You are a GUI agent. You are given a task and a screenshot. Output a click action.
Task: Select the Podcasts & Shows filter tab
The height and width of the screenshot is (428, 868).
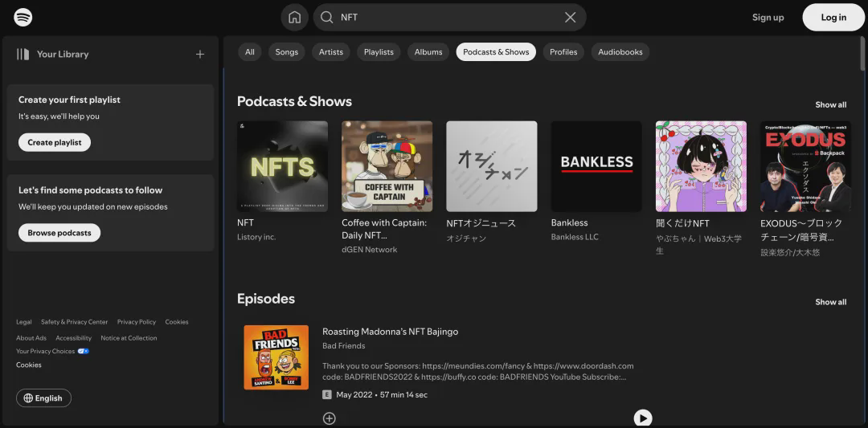(x=496, y=52)
